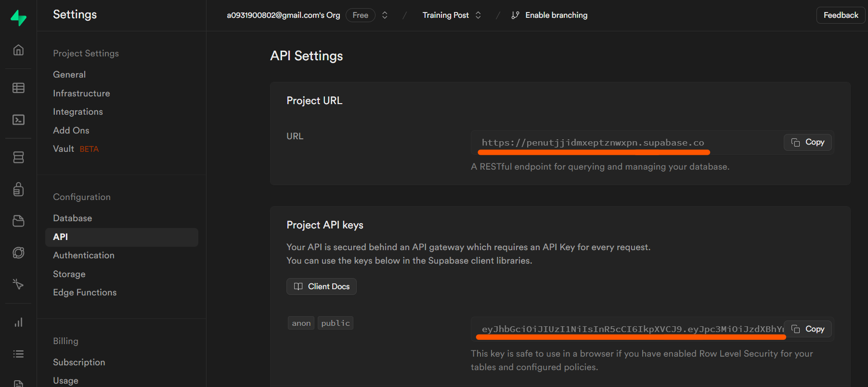868x387 pixels.
Task: Click the Feedback button
Action: (841, 15)
